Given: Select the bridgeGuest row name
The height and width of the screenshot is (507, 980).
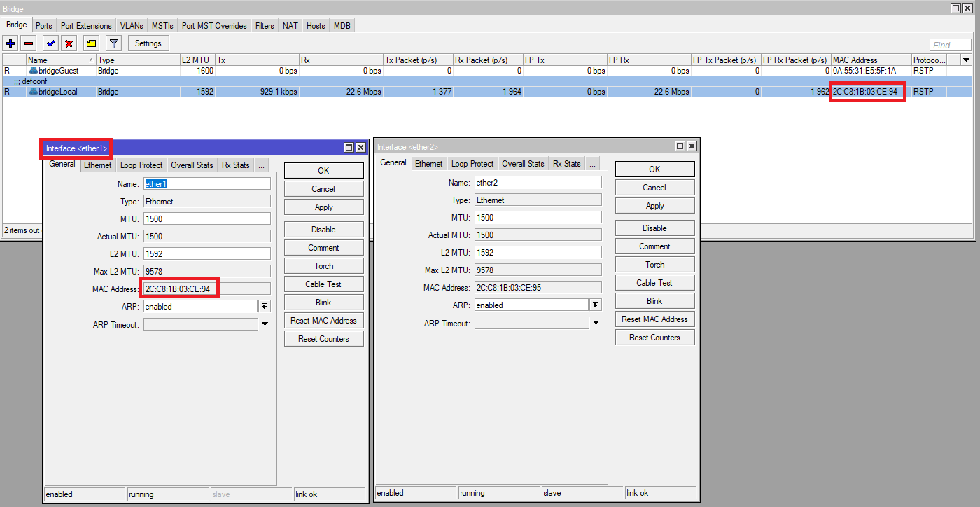Looking at the screenshot, I should coord(59,71).
